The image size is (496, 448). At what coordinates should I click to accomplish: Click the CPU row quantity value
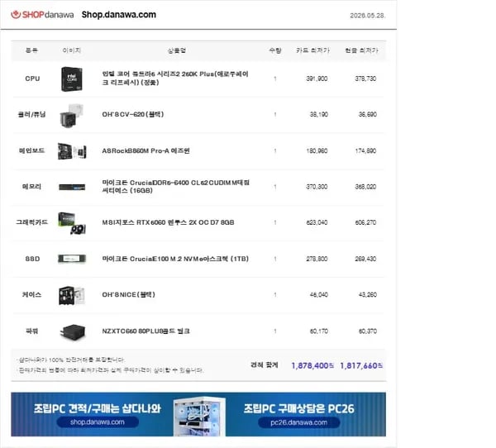275,79
